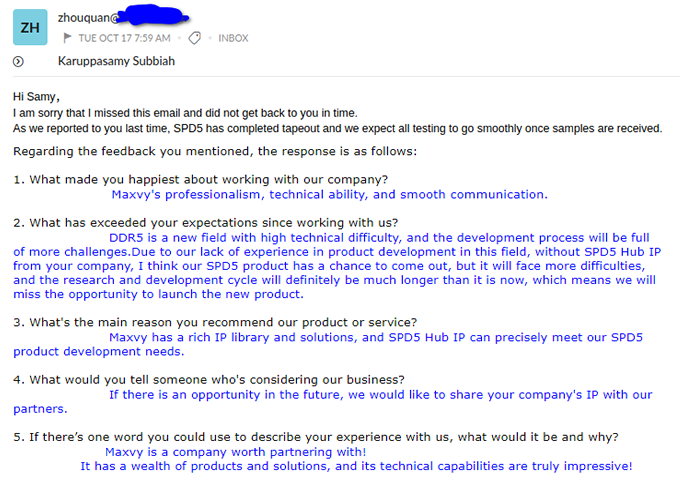Click recipient name Karuppasamy Subbiah
This screenshot has height=482, width=680.
pos(116,61)
